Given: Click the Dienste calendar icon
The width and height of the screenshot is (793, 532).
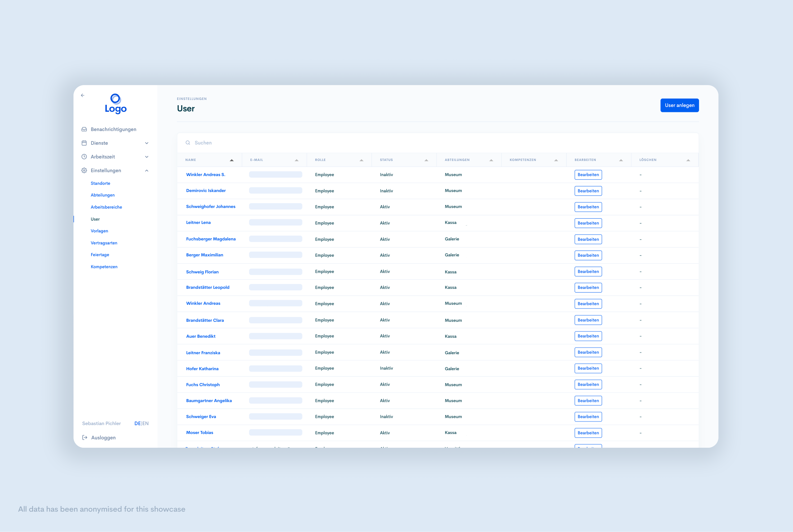Looking at the screenshot, I should pyautogui.click(x=84, y=143).
